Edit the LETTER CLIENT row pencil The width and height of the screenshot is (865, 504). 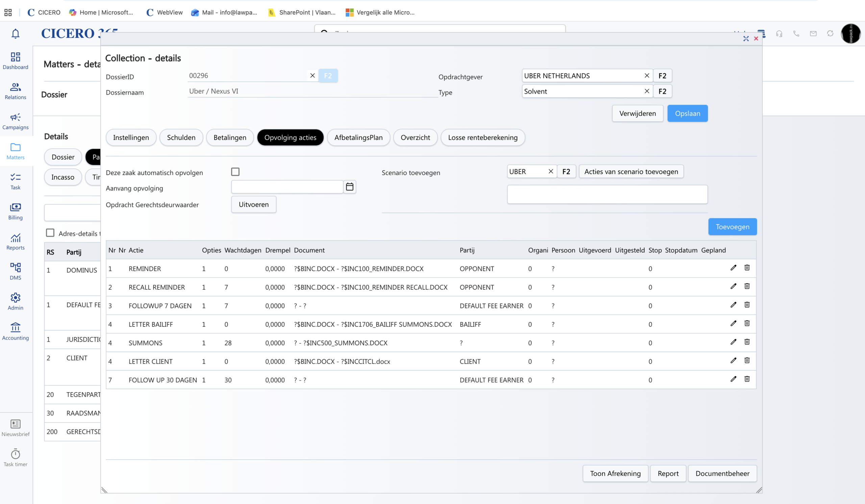(x=733, y=360)
